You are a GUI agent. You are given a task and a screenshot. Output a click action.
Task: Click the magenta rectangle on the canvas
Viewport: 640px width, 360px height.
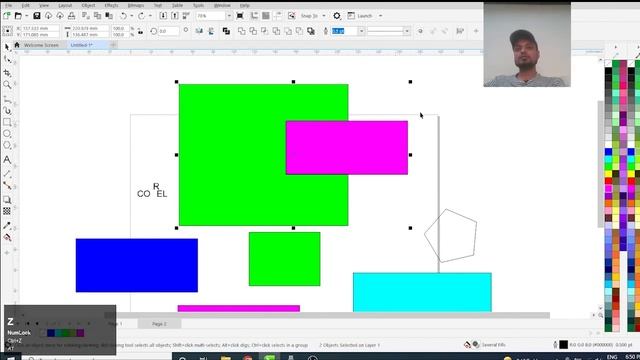[x=347, y=147]
